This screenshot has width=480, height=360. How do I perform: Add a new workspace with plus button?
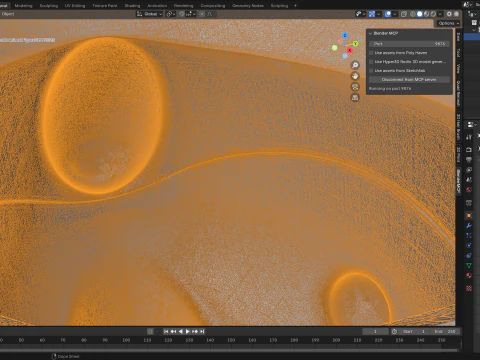point(295,6)
